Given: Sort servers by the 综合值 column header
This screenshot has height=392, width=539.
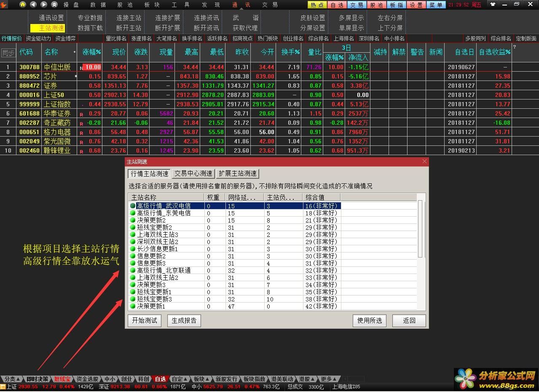Looking at the screenshot, I should coord(322,197).
